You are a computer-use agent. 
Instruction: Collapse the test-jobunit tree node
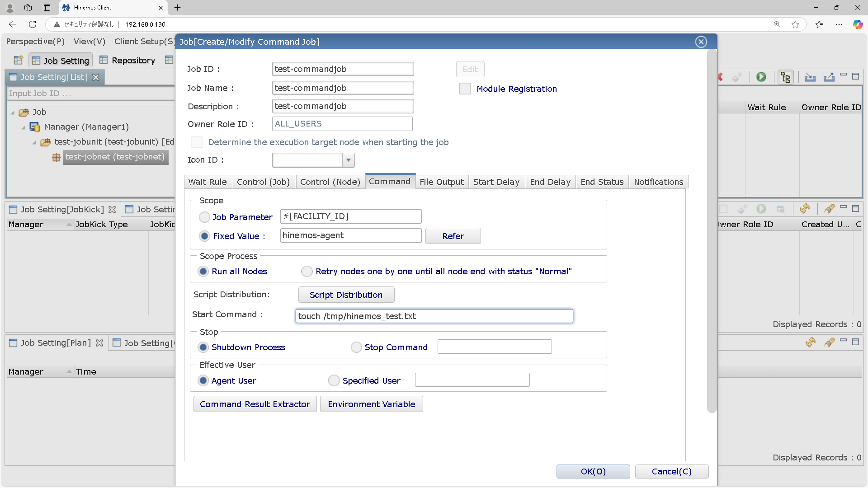(x=34, y=142)
